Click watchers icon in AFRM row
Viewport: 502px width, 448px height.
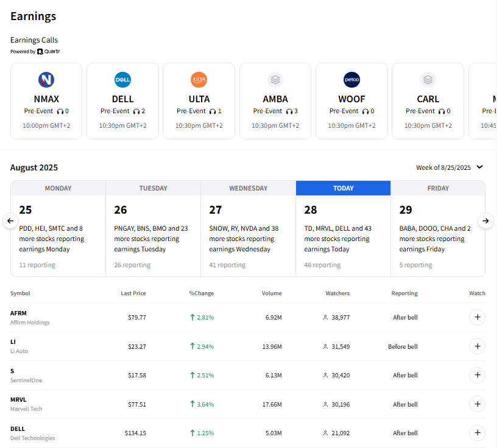[325, 318]
